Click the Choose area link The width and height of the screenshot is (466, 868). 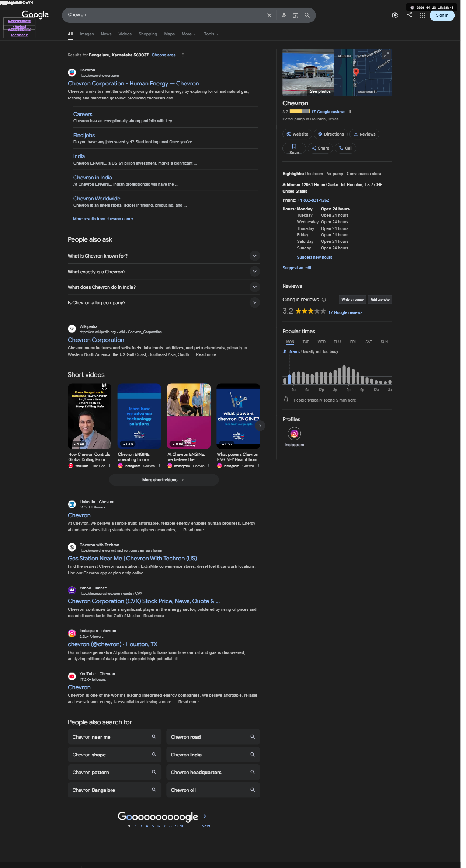164,55
